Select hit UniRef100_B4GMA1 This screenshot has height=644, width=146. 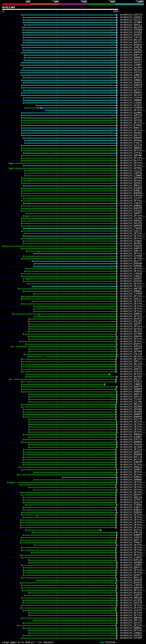(x=131, y=266)
